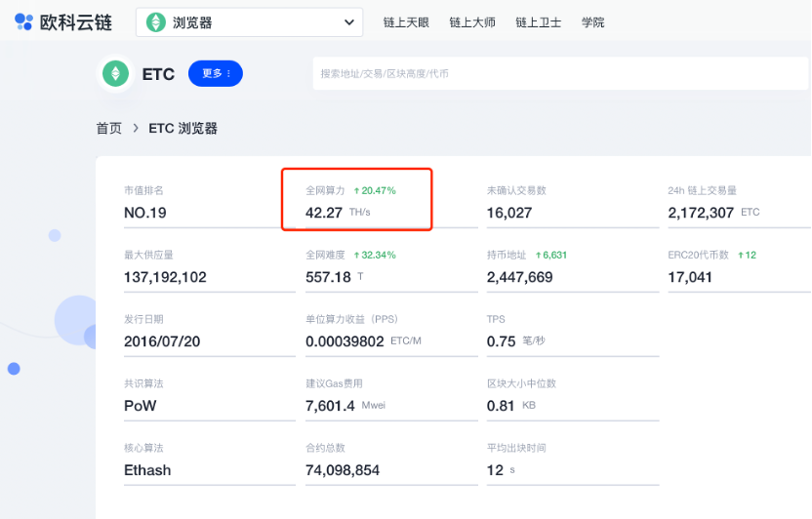Click the 6,631 address increase indicator

pyautogui.click(x=551, y=255)
